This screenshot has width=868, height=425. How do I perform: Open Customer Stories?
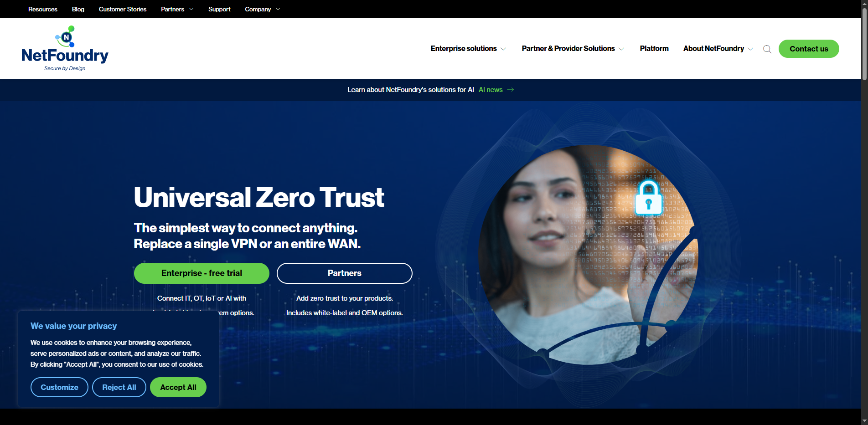tap(123, 9)
